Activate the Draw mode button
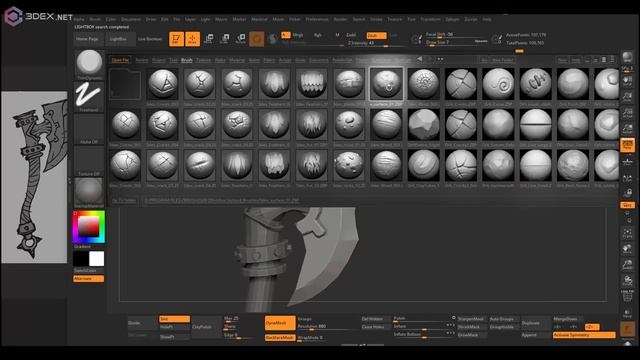The image size is (640, 360). tap(192, 39)
